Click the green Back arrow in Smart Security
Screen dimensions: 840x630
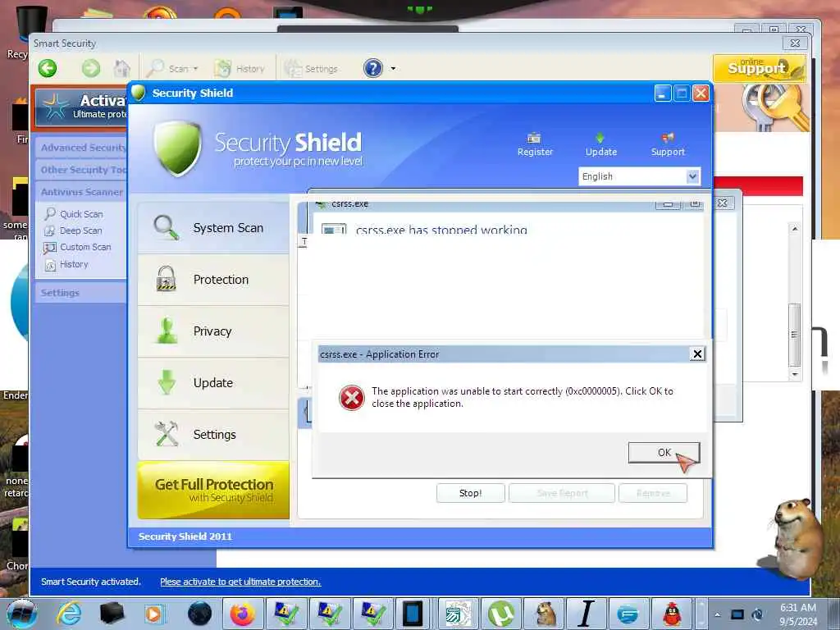point(48,69)
